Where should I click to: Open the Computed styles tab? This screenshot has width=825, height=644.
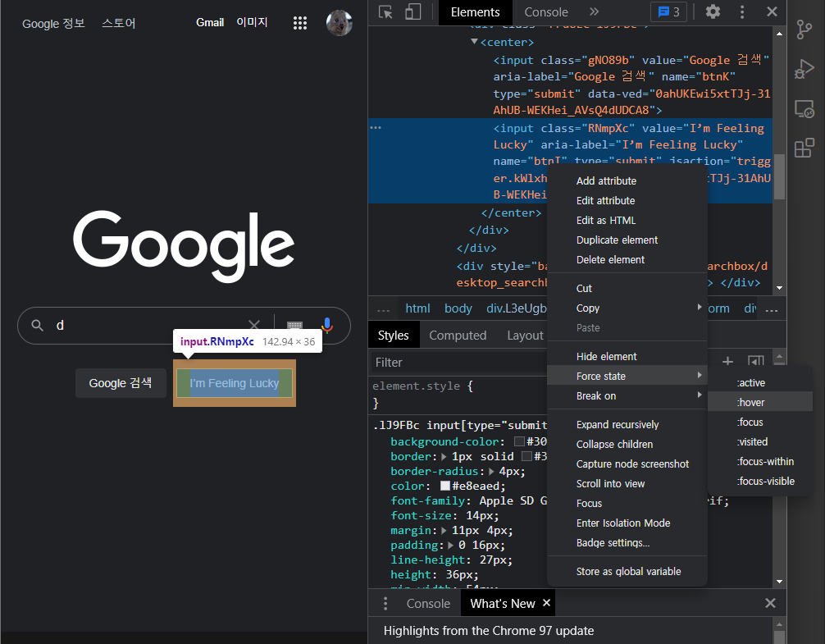(x=458, y=336)
